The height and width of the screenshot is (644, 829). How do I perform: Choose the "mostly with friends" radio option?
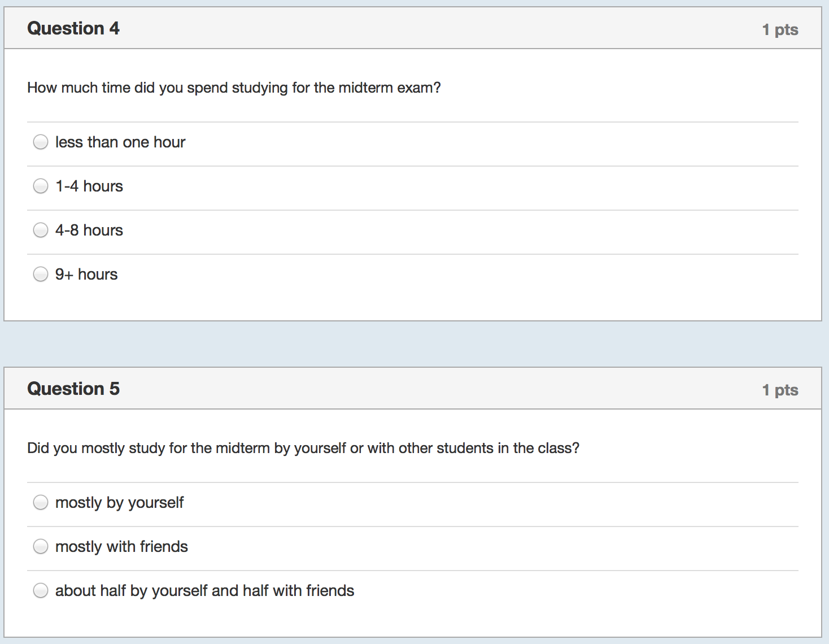tap(41, 546)
